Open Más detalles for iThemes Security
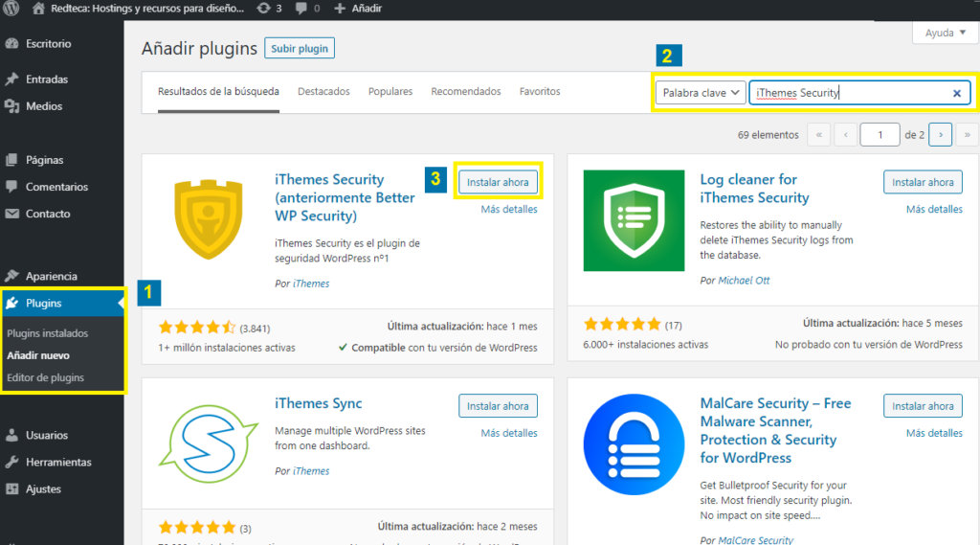 509,209
